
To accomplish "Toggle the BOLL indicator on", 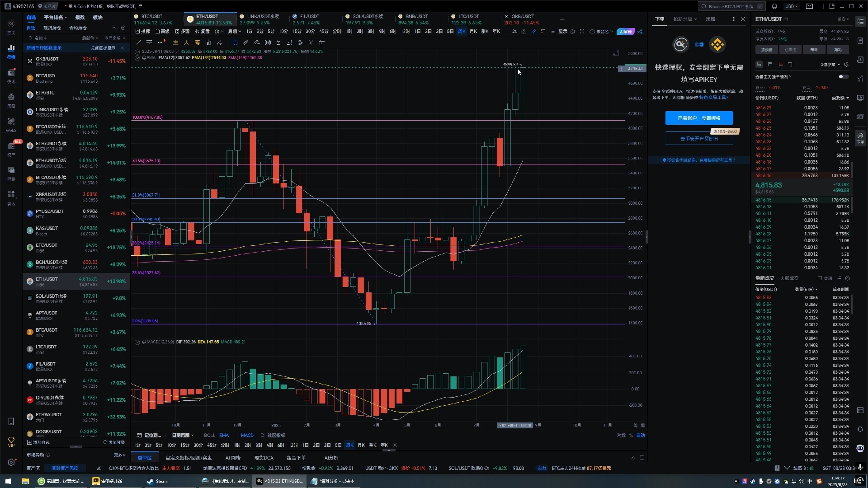I will coord(209,436).
